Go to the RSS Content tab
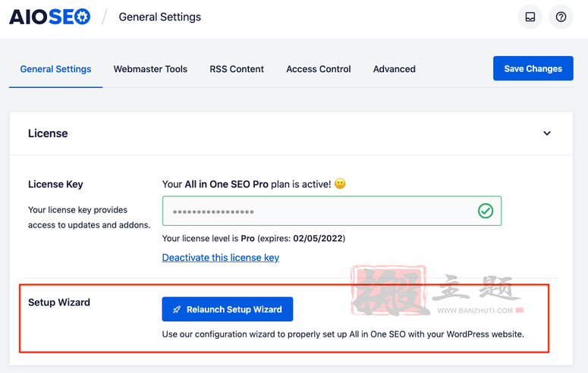 tap(237, 69)
